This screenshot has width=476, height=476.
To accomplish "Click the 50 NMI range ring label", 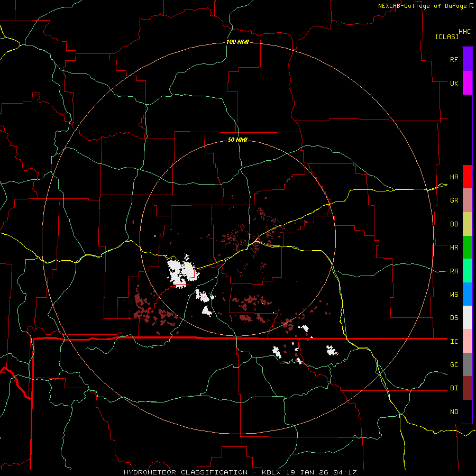I will [x=237, y=140].
